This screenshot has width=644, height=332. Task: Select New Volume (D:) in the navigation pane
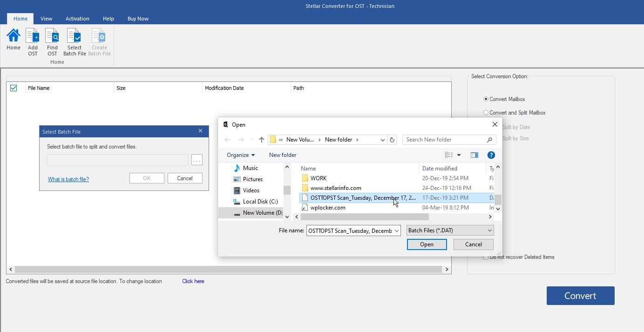(x=258, y=213)
